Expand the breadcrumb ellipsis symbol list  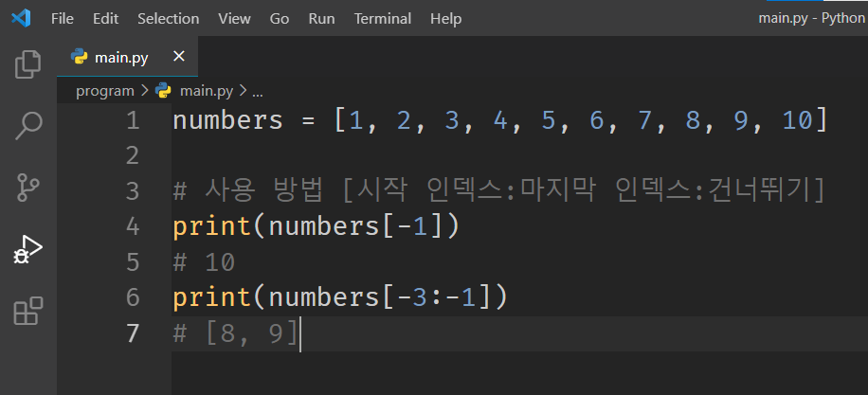coord(258,93)
